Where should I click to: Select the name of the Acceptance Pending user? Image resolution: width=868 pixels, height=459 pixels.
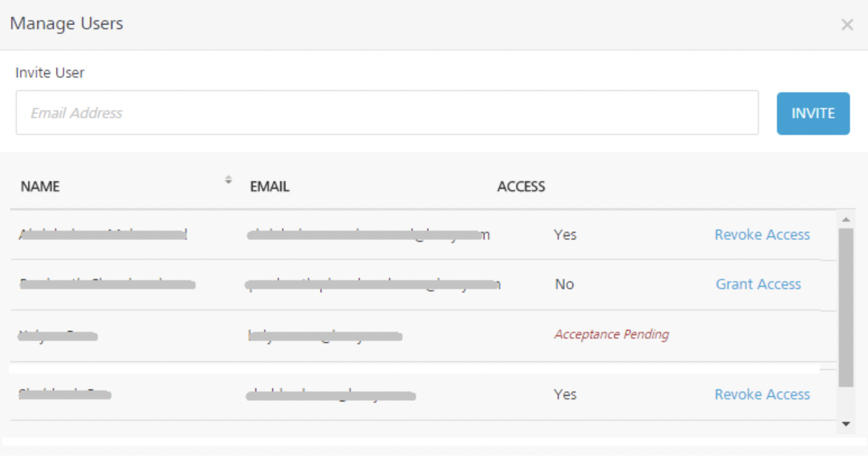tap(58, 336)
